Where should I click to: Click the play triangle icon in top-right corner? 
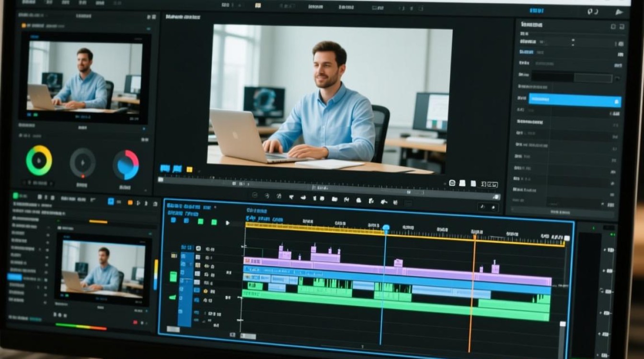tap(620, 12)
